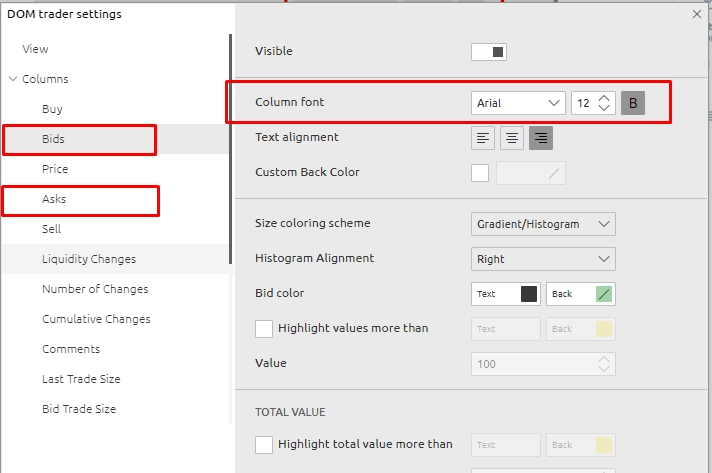The width and height of the screenshot is (712, 473).
Task: Open the Arial font dropdown
Action: [x=518, y=103]
